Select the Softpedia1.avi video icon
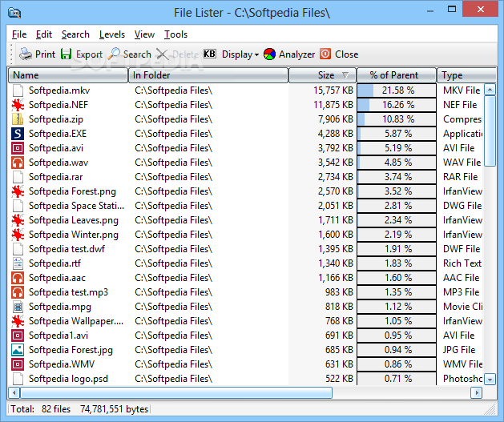Viewport: 504px width, 422px height. (x=18, y=336)
